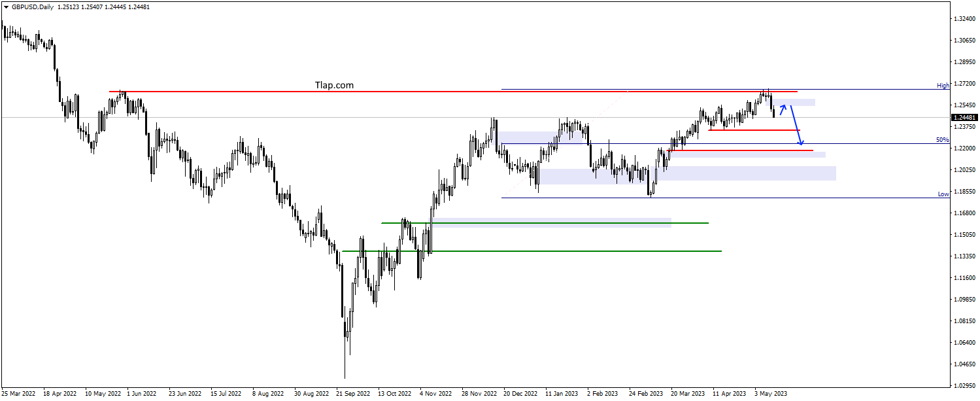Click the 1.32400 price scale label
Image resolution: width=980 pixels, height=401 pixels.
[964, 19]
